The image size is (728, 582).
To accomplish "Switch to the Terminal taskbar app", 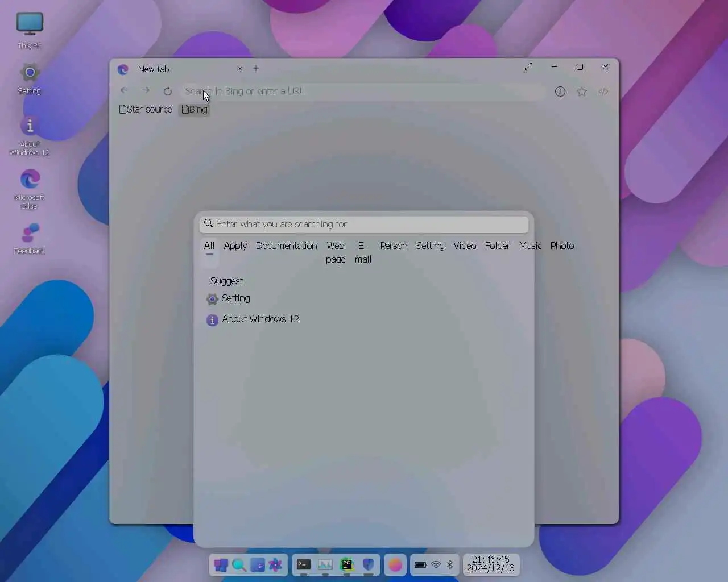I will 304,565.
